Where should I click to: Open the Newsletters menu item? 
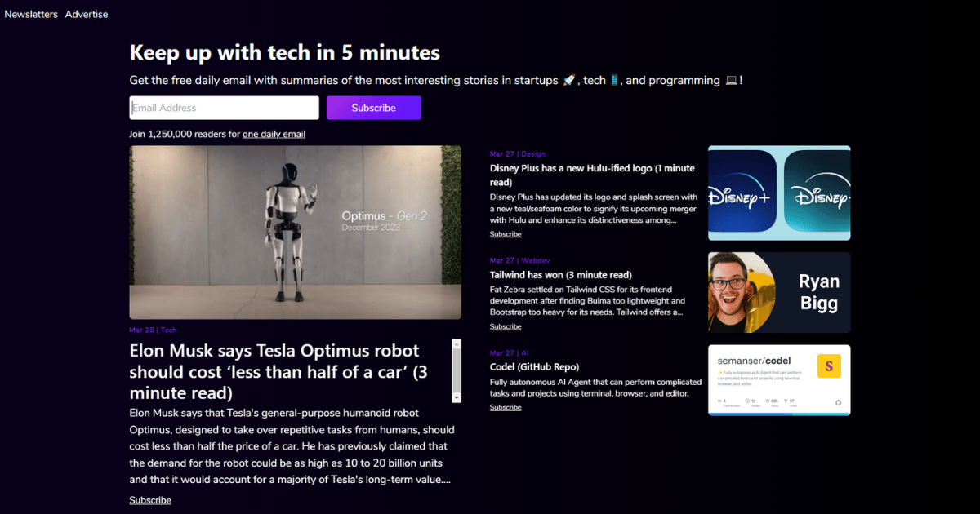(31, 14)
